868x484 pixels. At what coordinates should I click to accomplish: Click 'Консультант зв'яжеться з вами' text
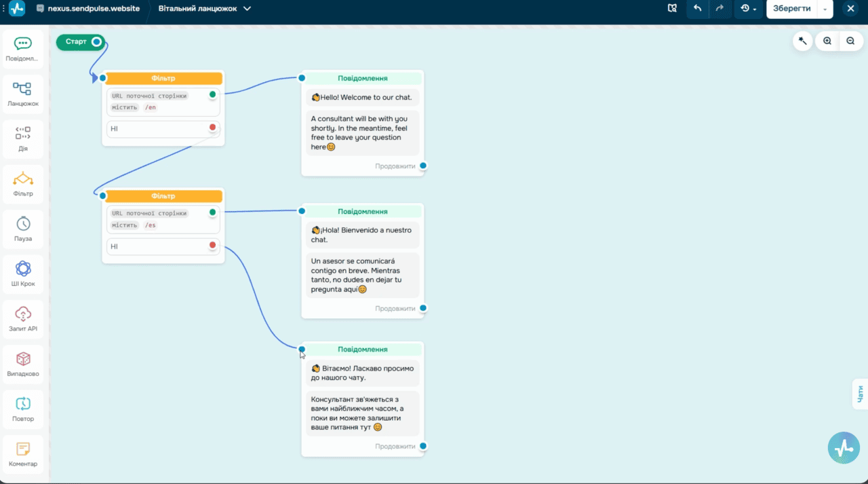[x=363, y=413]
